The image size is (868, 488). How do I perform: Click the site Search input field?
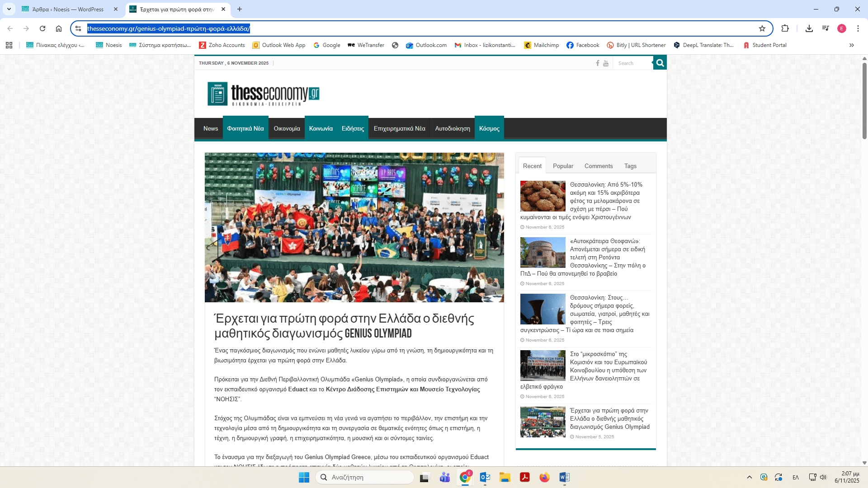pyautogui.click(x=633, y=63)
